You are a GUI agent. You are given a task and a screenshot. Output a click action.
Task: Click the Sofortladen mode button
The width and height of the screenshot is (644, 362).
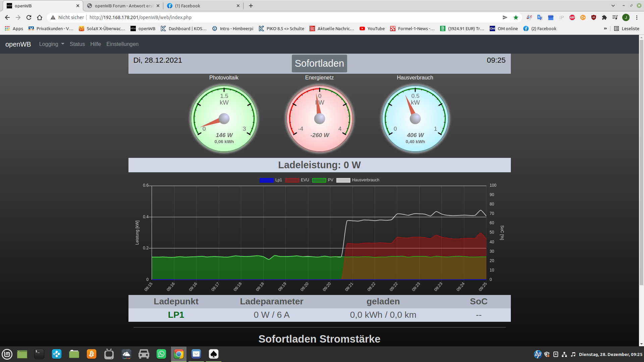click(x=319, y=63)
